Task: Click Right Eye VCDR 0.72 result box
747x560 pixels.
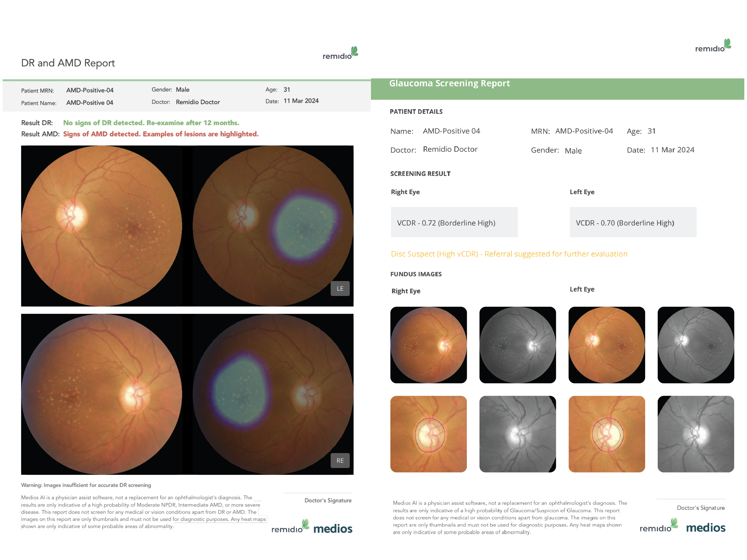Action: click(454, 222)
